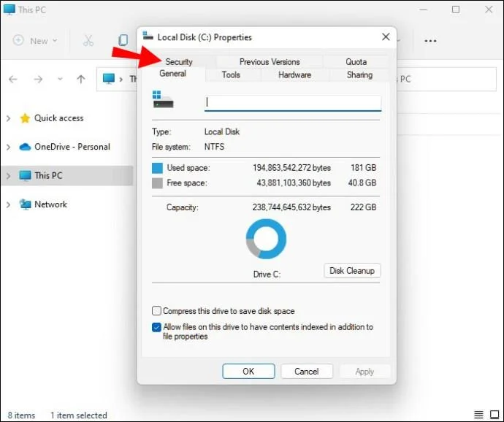This screenshot has width=504, height=422.
Task: Navigate forward in File Explorer
Action: click(38, 79)
